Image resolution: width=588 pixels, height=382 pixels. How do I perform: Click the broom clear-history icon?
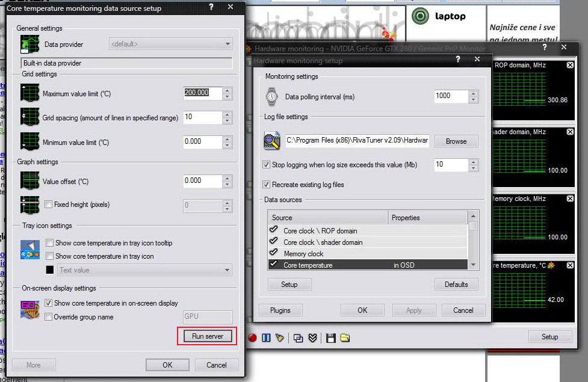[x=280, y=337]
